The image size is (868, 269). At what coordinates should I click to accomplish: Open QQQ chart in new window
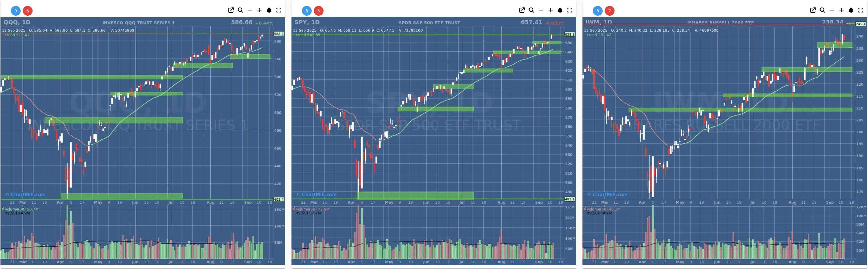click(231, 10)
